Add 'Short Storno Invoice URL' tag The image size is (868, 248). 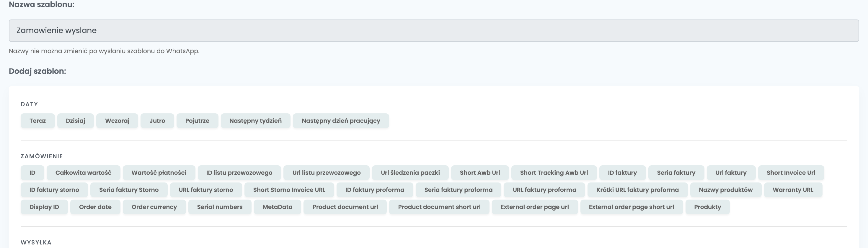[289, 190]
